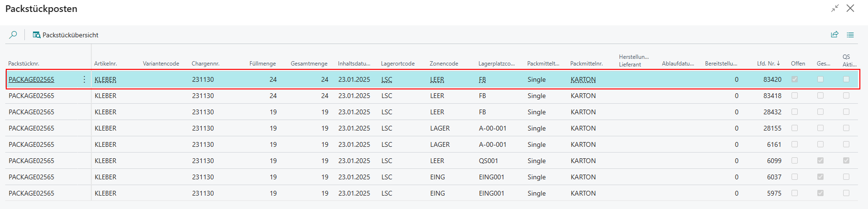Click the collapse page arrows icon
This screenshot has height=209, width=868.
point(835,9)
